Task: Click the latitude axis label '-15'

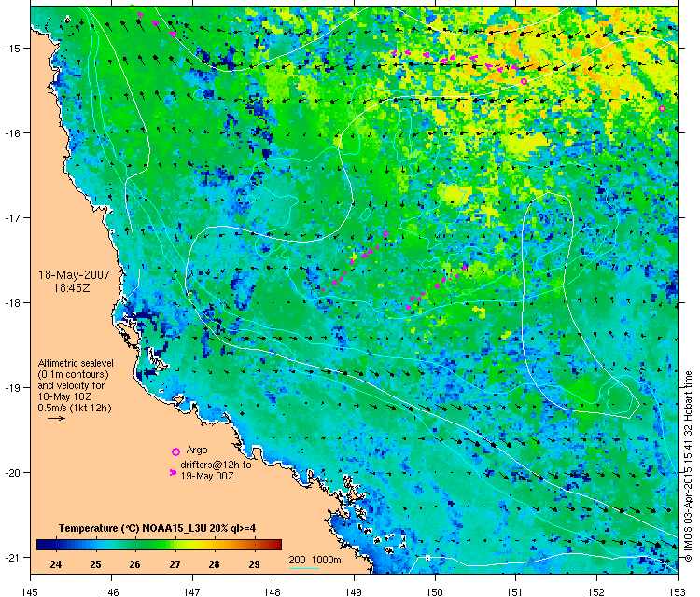Action: coord(11,49)
